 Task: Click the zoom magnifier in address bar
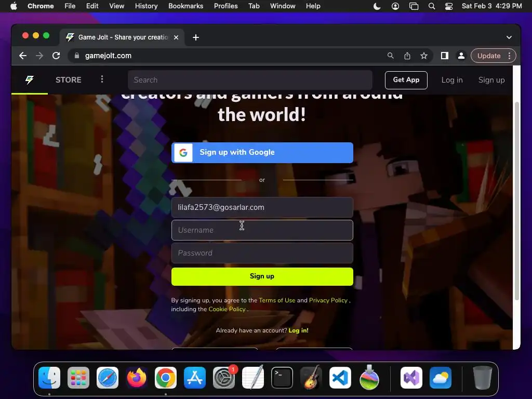pyautogui.click(x=391, y=56)
